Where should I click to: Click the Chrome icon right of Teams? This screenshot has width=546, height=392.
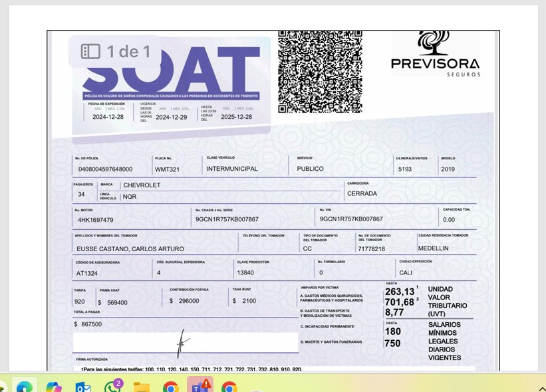229,387
